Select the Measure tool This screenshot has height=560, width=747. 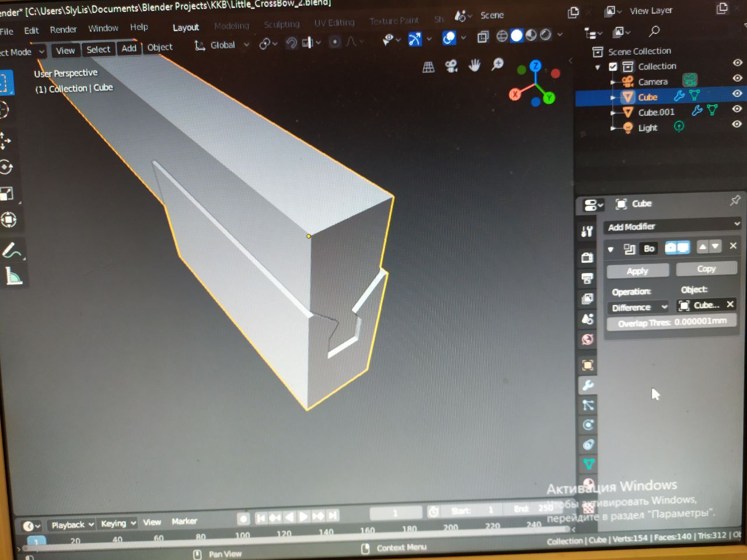point(13,276)
